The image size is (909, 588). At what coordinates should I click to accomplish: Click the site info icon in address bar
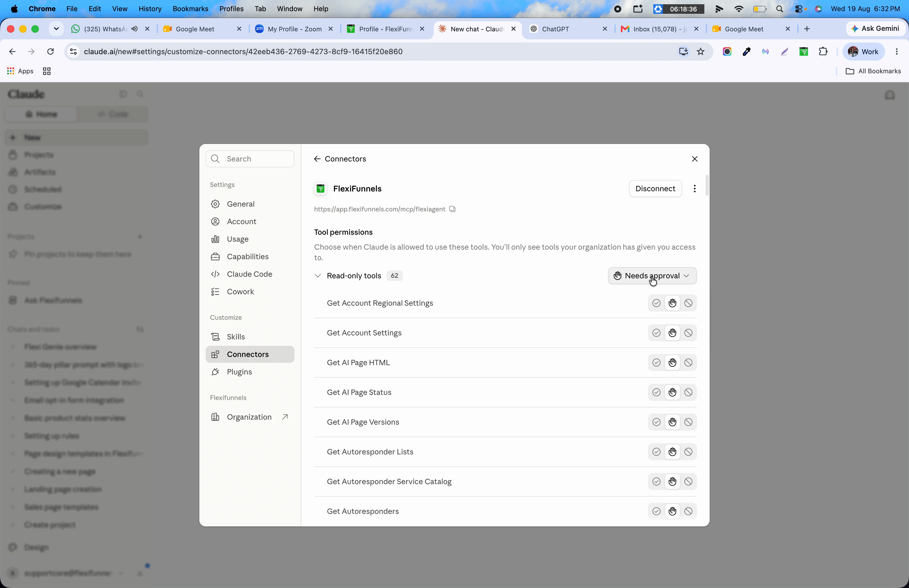click(73, 52)
